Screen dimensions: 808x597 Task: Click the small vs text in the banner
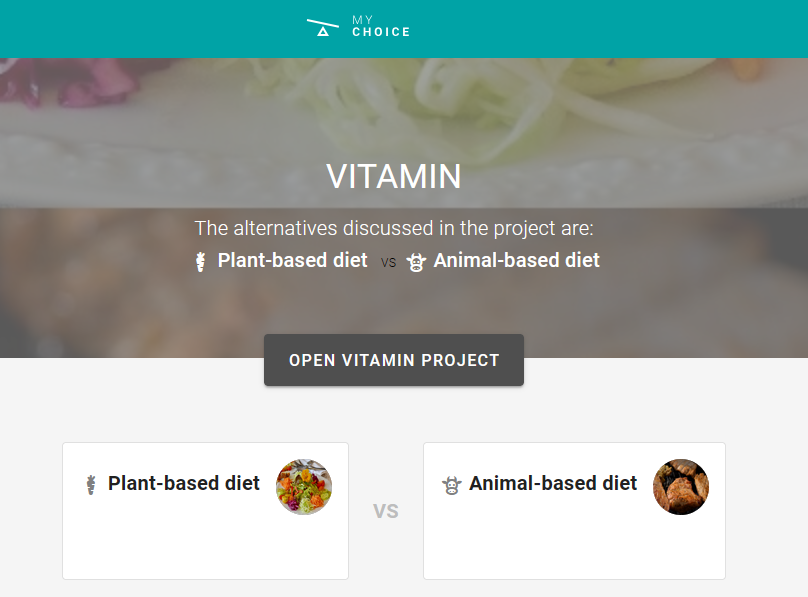click(x=388, y=263)
